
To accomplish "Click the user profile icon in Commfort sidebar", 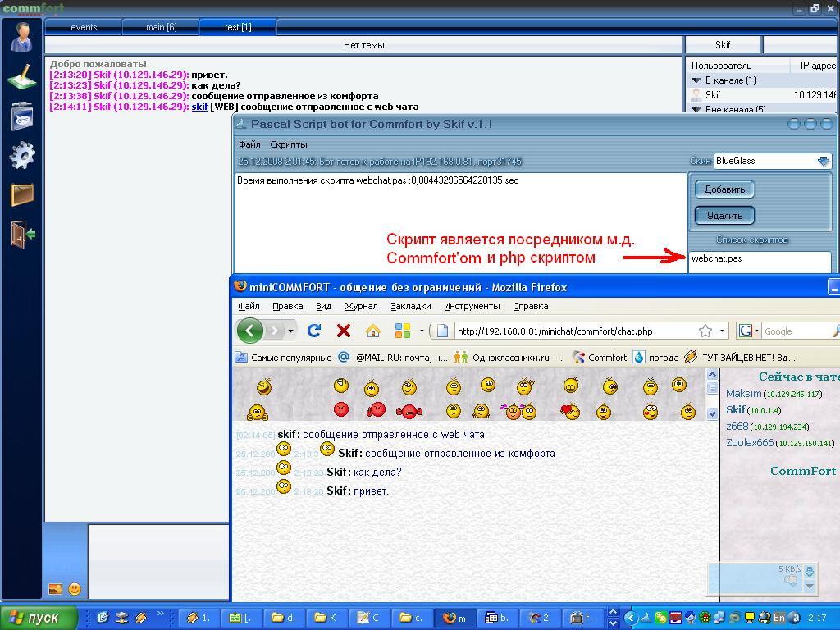I will [x=22, y=37].
